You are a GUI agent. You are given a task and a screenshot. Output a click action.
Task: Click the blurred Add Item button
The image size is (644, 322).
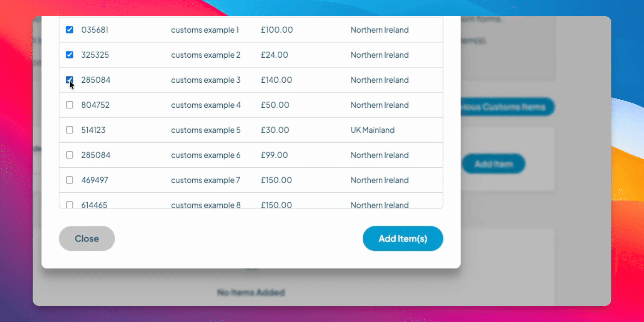(493, 164)
